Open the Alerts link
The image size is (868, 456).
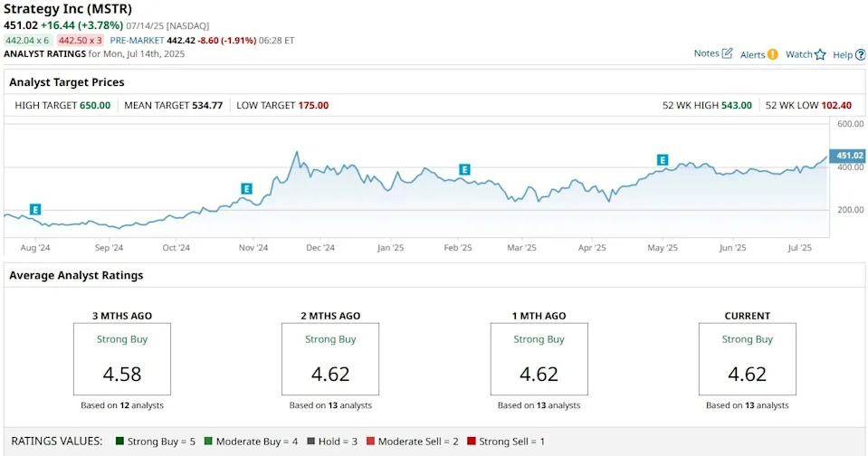752,54
